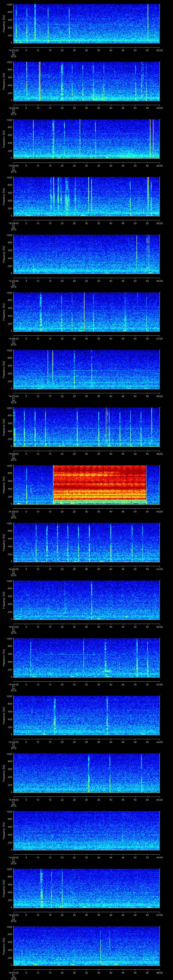Click the "43:00" end time label
This screenshot has width=173, height=980.
coord(159,684)
